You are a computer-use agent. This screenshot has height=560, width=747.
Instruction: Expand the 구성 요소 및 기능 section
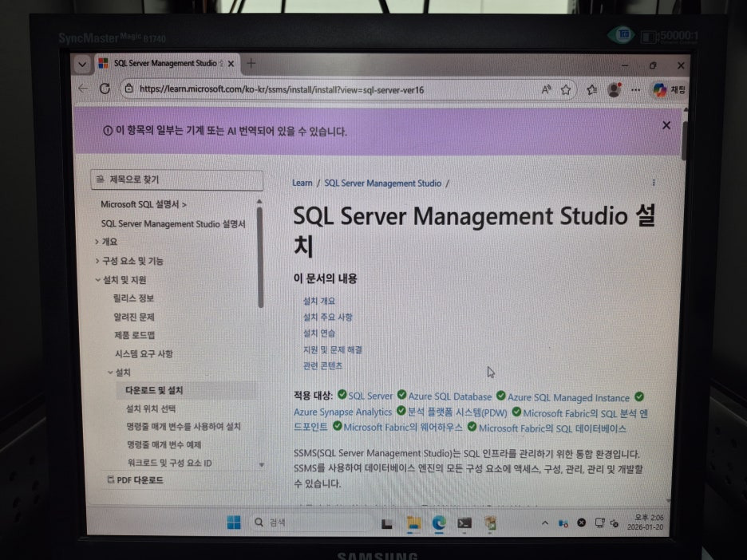pyautogui.click(x=129, y=261)
